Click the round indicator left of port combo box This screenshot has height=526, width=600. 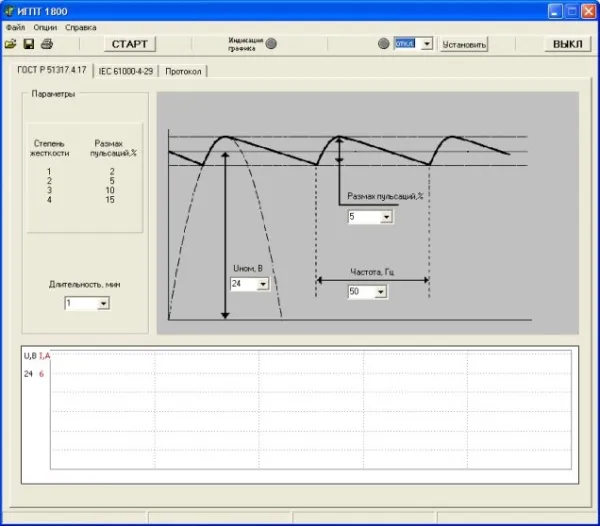tap(384, 44)
